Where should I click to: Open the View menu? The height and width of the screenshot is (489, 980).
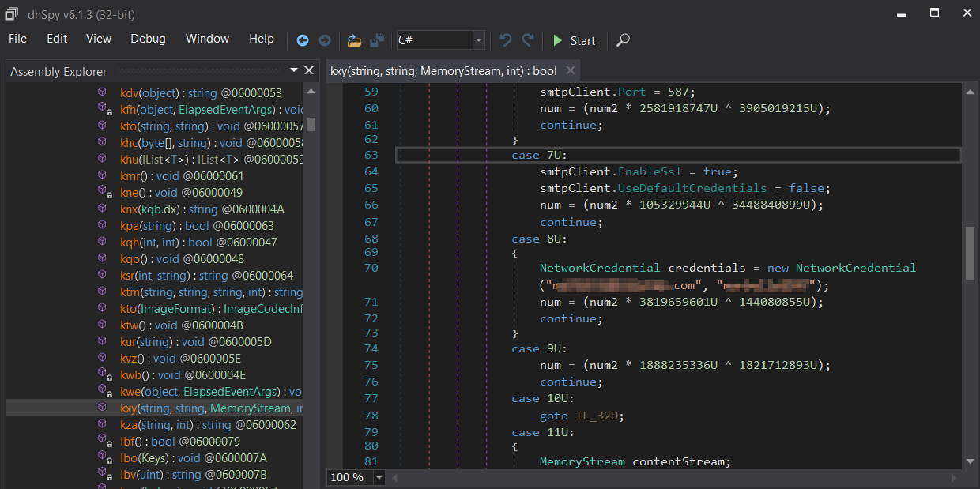(99, 39)
